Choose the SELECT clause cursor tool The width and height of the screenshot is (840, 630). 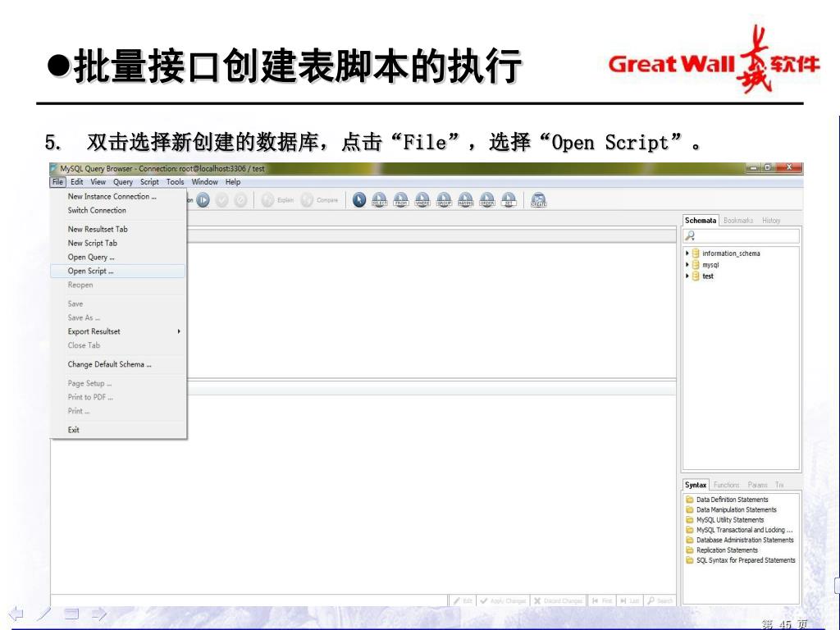click(379, 200)
